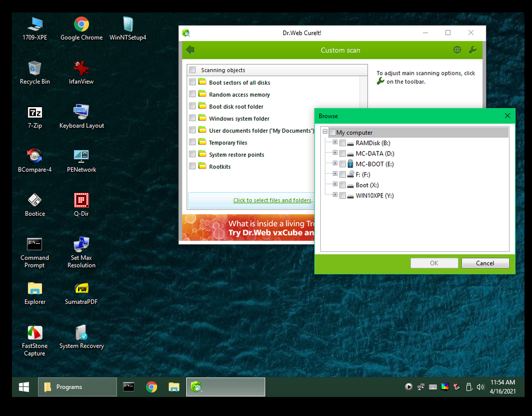Viewport: 532px width, 416px height.
Task: Click the Programs taskbar button
Action: [x=77, y=387]
